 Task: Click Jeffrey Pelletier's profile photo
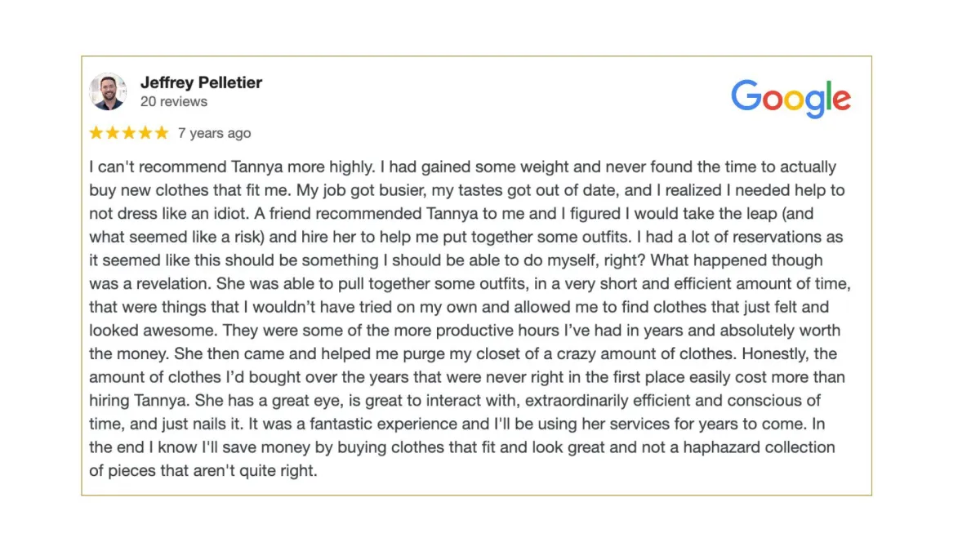click(108, 91)
